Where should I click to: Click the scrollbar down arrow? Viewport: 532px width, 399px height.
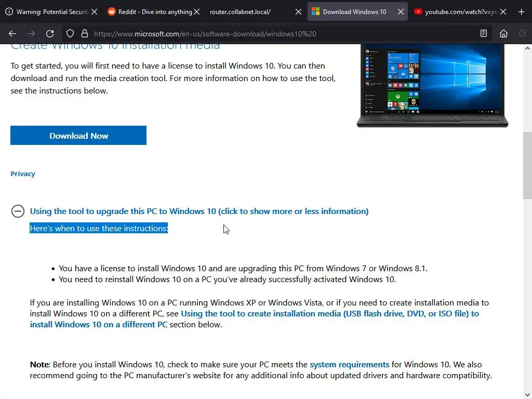coord(527,395)
